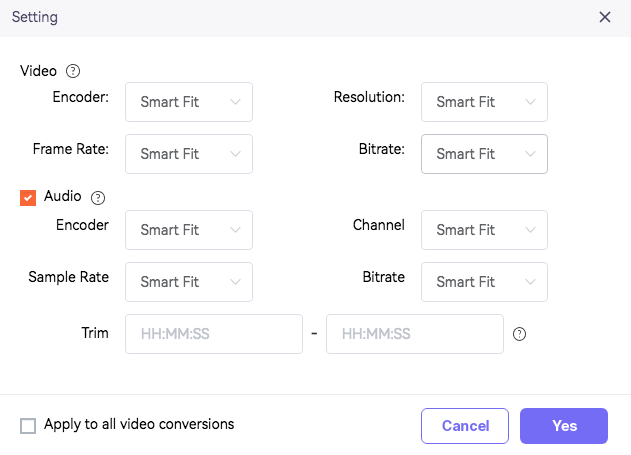Click the Trim start time field
The image size is (631, 455).
click(213, 334)
